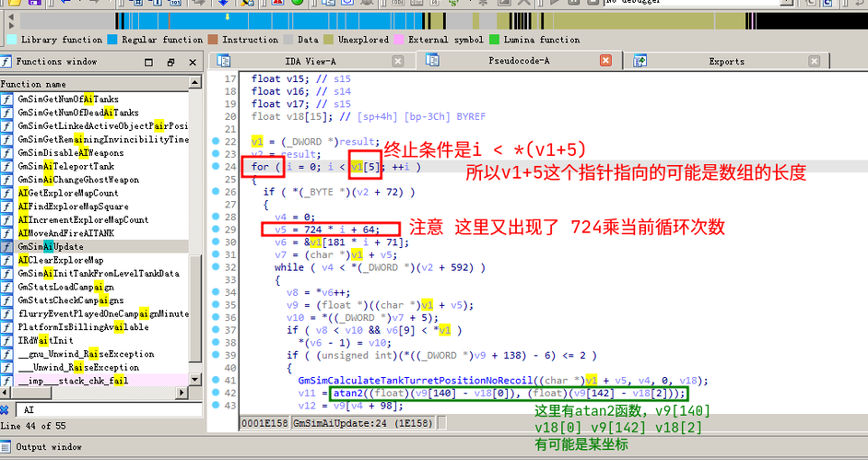Click icon beside GmStatsLoadCampaign function
The width and height of the screenshot is (868, 460).
[x=6, y=287]
